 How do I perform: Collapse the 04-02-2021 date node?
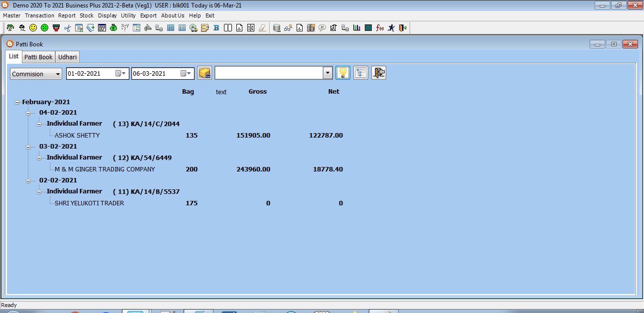28,113
